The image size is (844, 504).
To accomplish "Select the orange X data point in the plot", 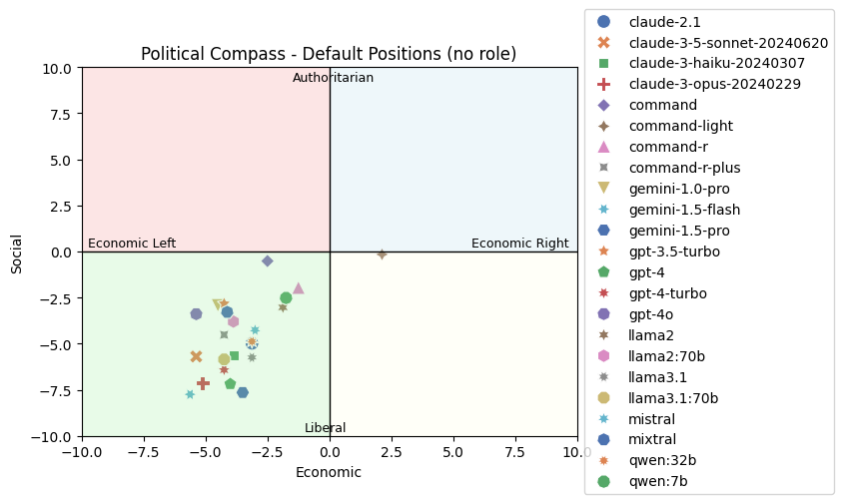I will 196,356.
